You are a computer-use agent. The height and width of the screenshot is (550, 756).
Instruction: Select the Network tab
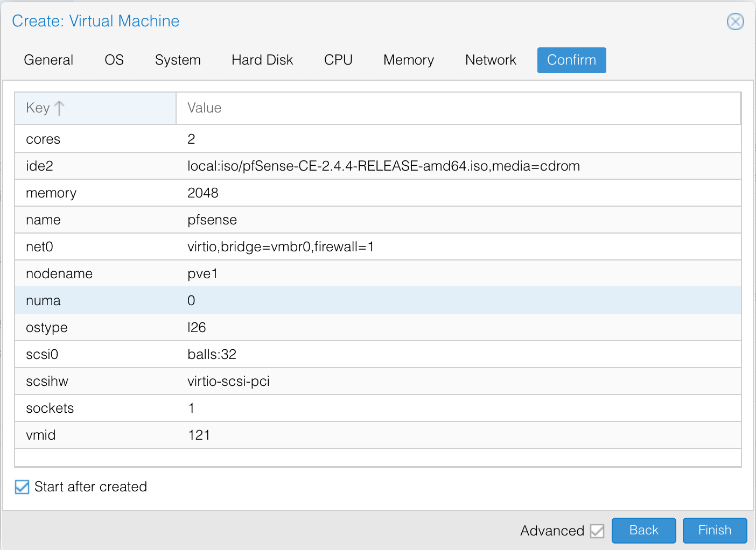tap(490, 60)
